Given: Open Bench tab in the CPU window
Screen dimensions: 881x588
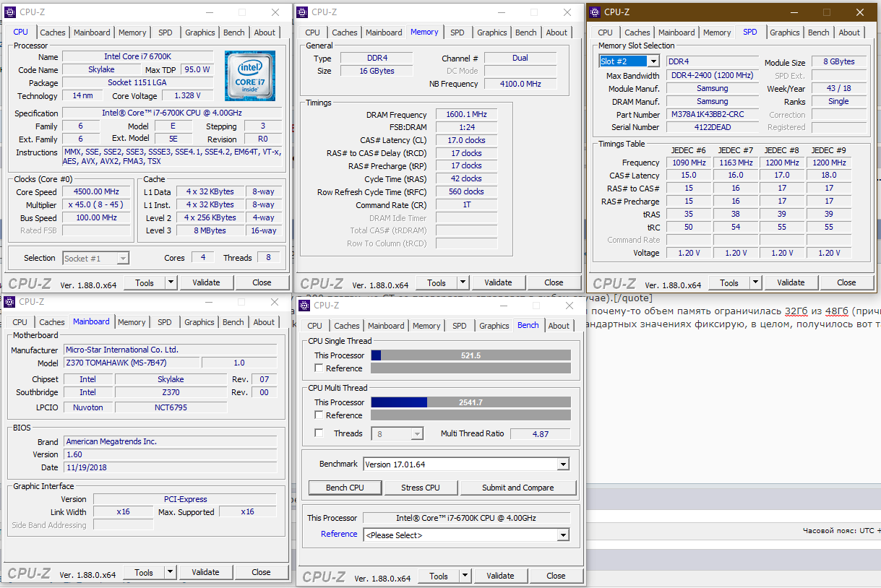Looking at the screenshot, I should pyautogui.click(x=234, y=33).
